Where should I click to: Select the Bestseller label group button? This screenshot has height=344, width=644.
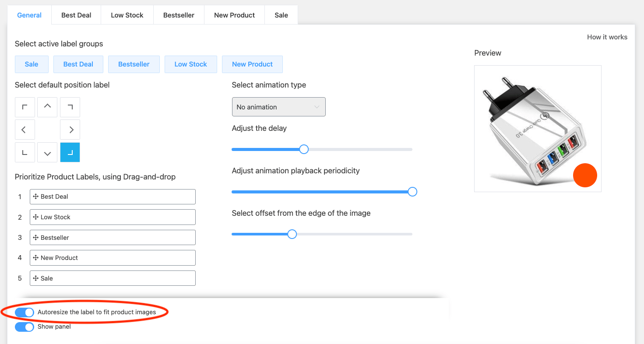pyautogui.click(x=134, y=64)
